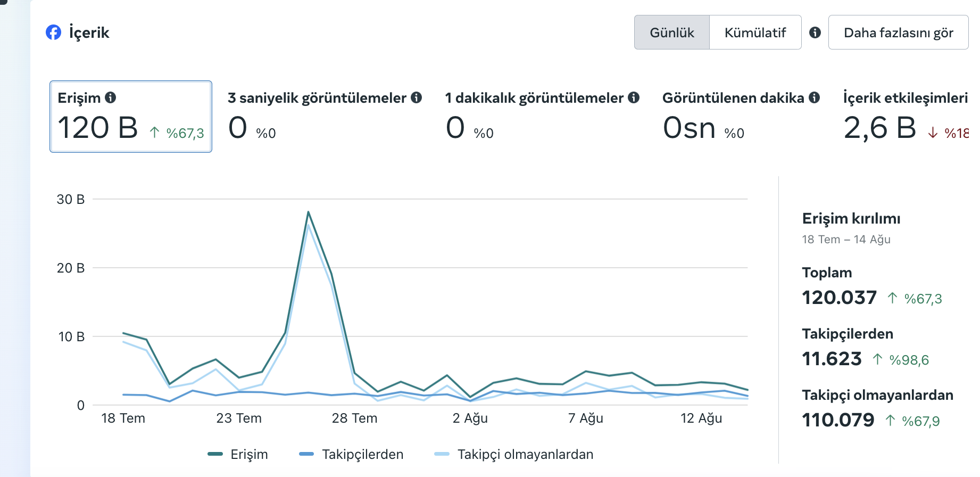
Task: Show info for 3 saniyelik görüntülemeler
Action: 417,97
